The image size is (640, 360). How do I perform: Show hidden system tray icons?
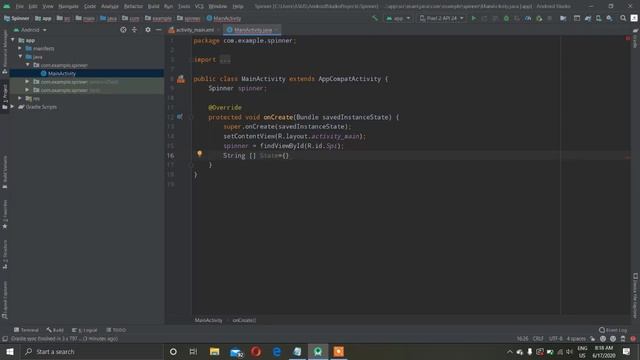click(509, 351)
